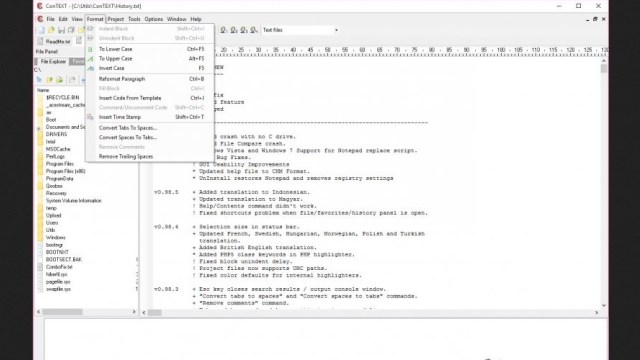Open the Window menu
The width and height of the screenshot is (640, 360).
[x=176, y=19]
